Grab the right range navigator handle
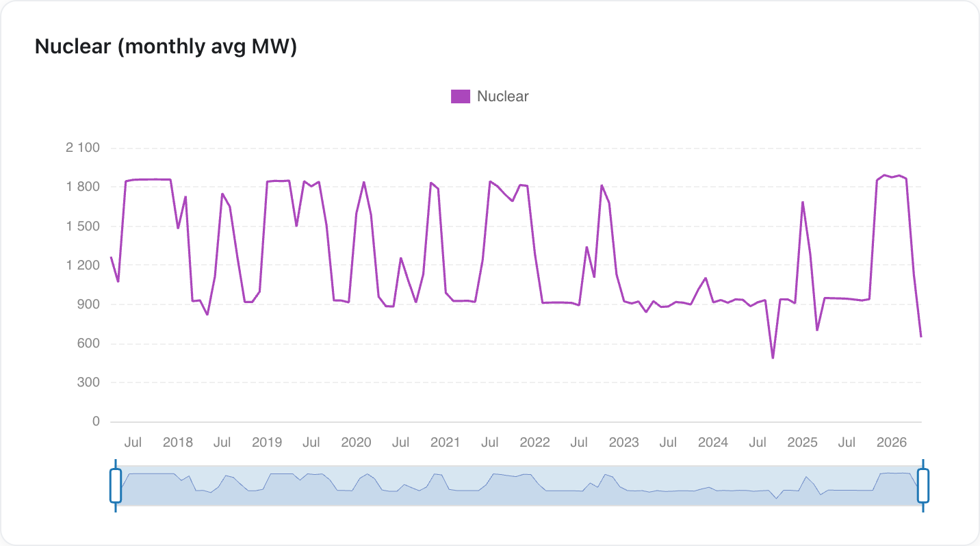The image size is (980, 546). pos(923,486)
